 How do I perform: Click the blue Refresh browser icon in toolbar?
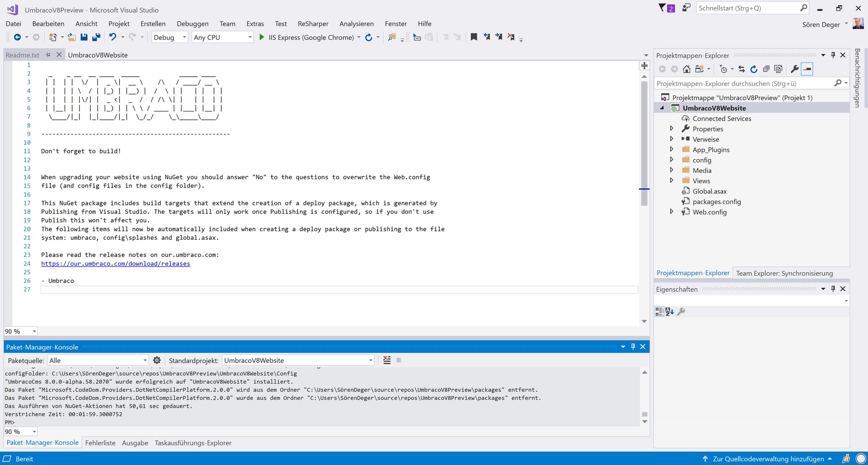click(369, 37)
